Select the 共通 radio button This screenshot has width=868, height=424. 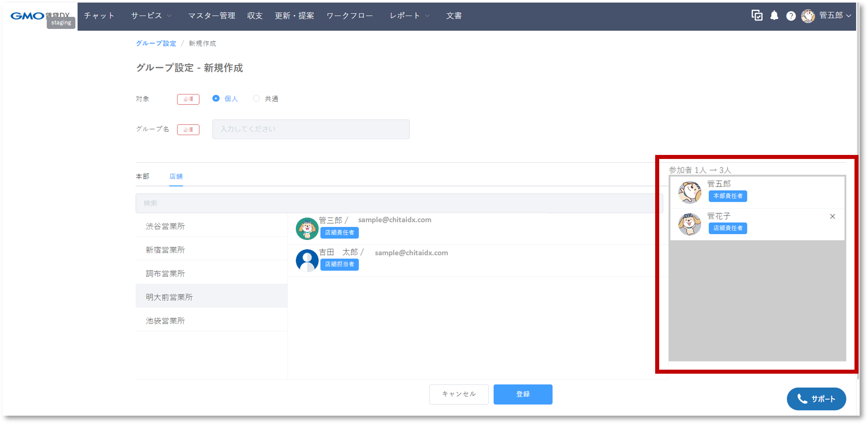click(x=257, y=98)
